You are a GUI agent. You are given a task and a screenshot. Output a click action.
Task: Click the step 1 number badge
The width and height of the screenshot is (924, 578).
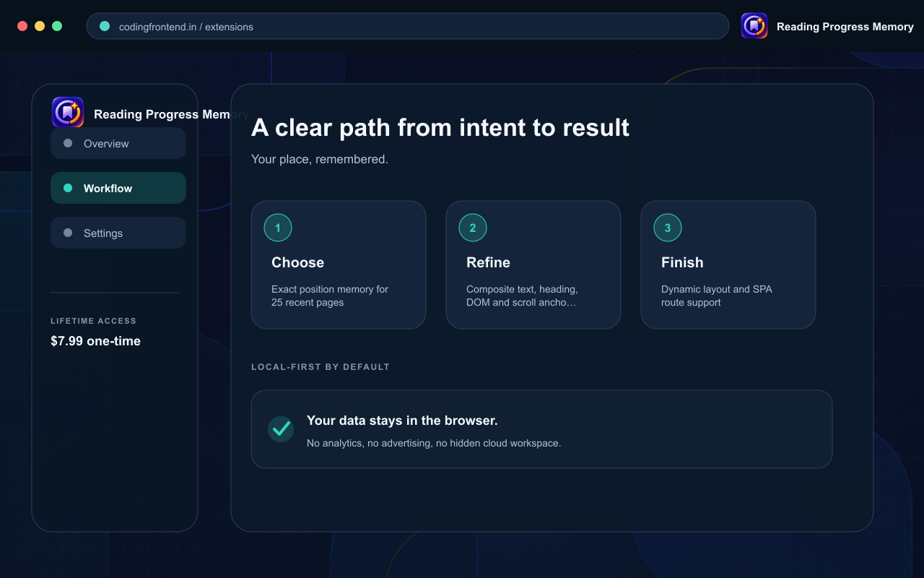[x=278, y=228]
